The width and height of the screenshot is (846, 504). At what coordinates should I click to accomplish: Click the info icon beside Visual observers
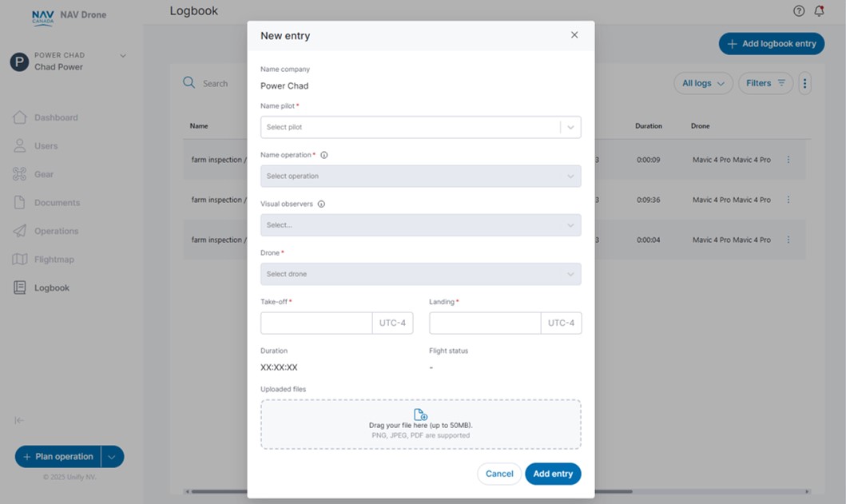tap(321, 204)
